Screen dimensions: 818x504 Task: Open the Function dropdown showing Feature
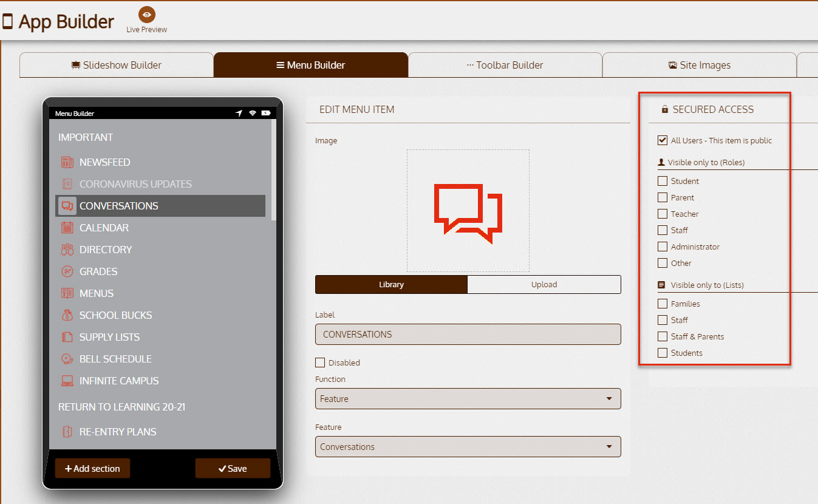pyautogui.click(x=468, y=399)
